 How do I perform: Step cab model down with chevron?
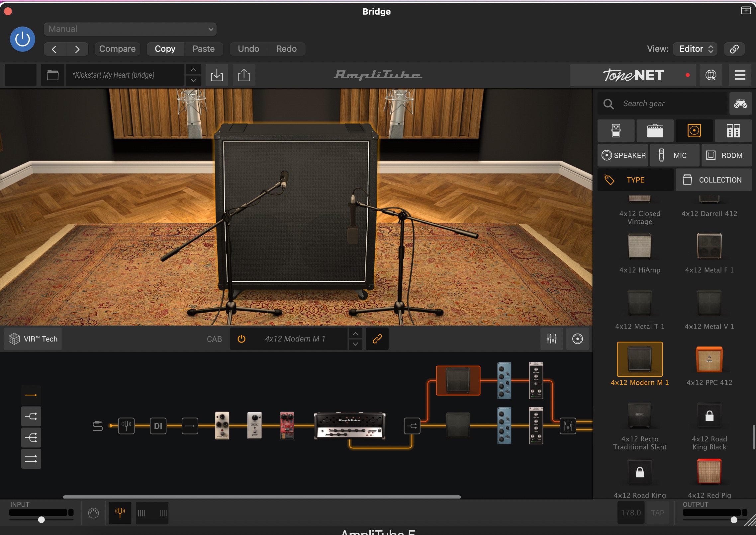tap(355, 344)
